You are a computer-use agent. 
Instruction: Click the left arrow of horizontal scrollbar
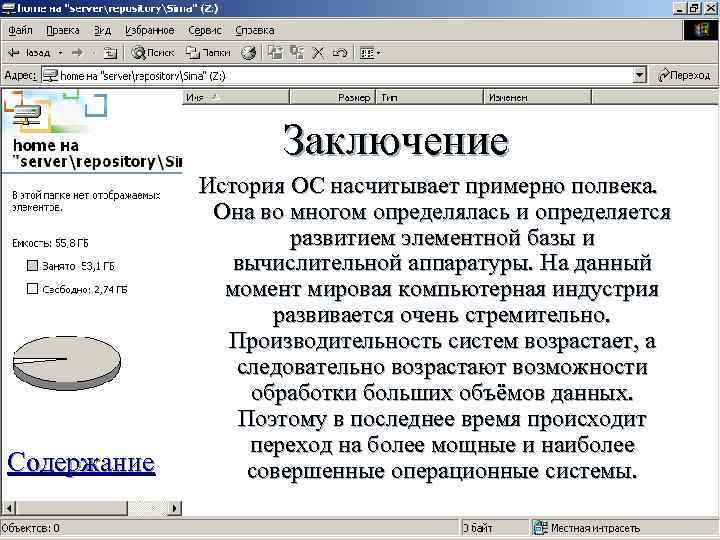pyautogui.click(x=9, y=508)
